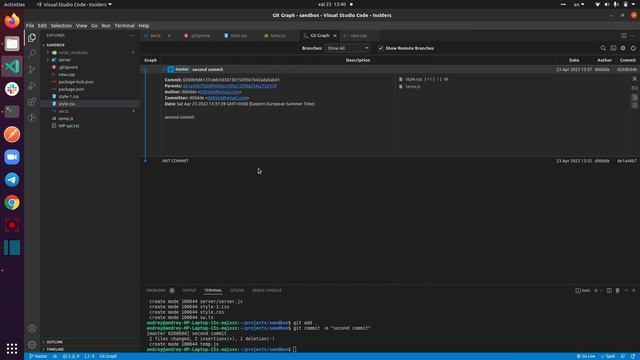The width and height of the screenshot is (640, 360).
Task: Open package.json in explorer
Action: coord(71,89)
